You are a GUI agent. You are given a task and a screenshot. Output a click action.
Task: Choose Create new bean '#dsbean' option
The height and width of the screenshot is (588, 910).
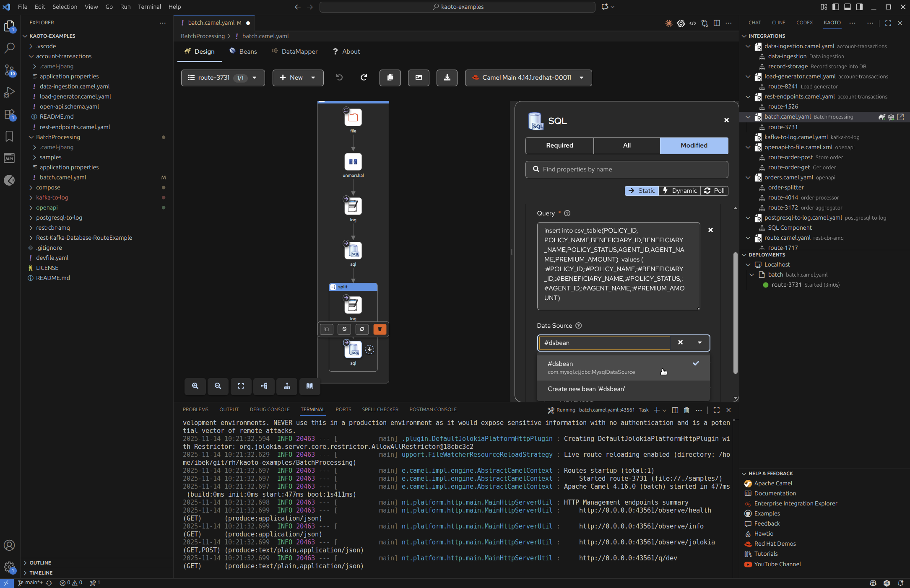pos(586,389)
